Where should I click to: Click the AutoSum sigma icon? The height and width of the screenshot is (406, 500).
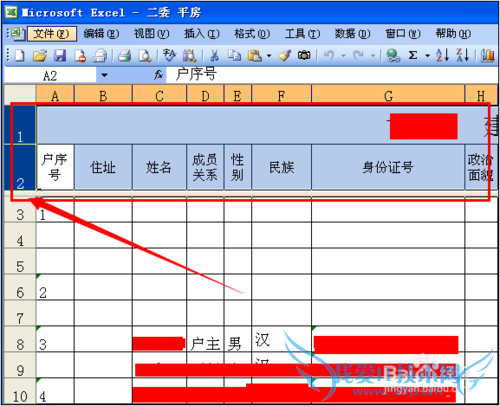pyautogui.click(x=413, y=55)
